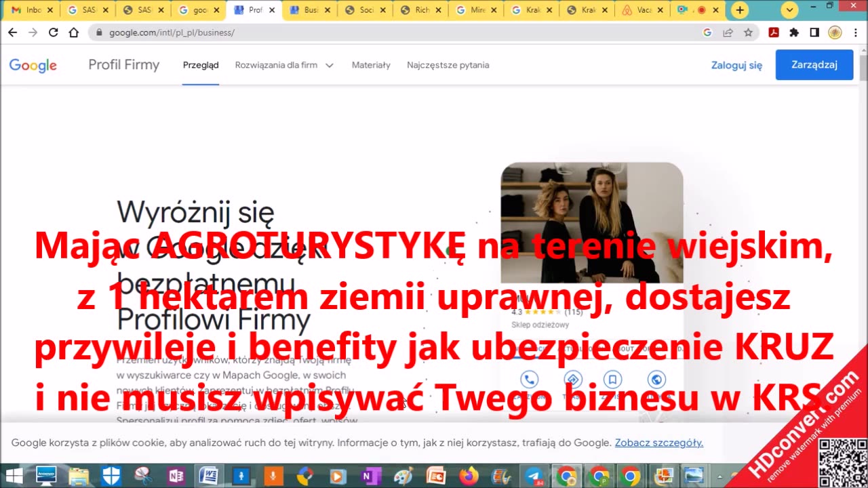
Task: Open the Extensions puzzle menu
Action: [794, 33]
